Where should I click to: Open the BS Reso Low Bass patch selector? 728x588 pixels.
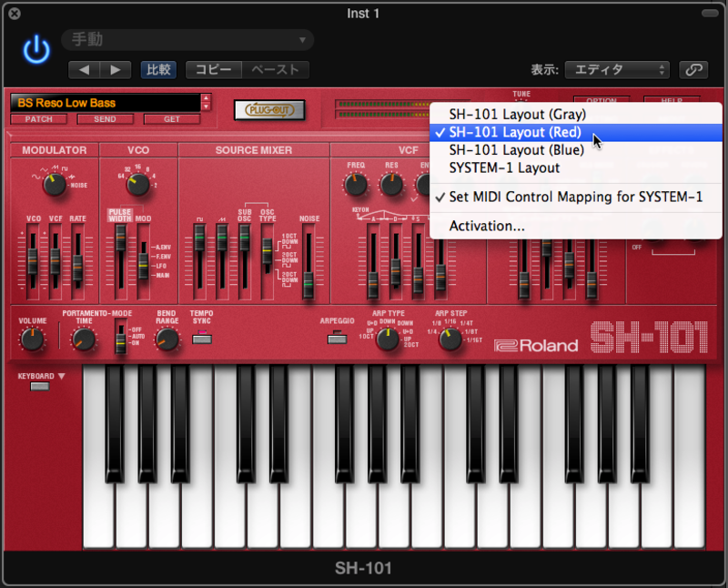[106, 103]
